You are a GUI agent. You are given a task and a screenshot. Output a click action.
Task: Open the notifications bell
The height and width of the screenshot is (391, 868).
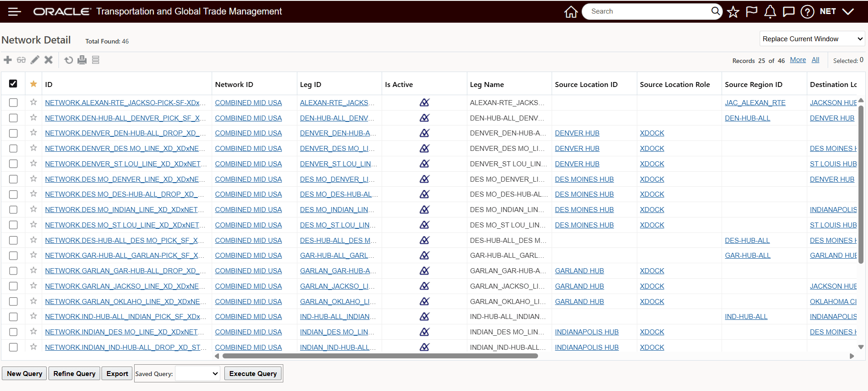point(770,12)
